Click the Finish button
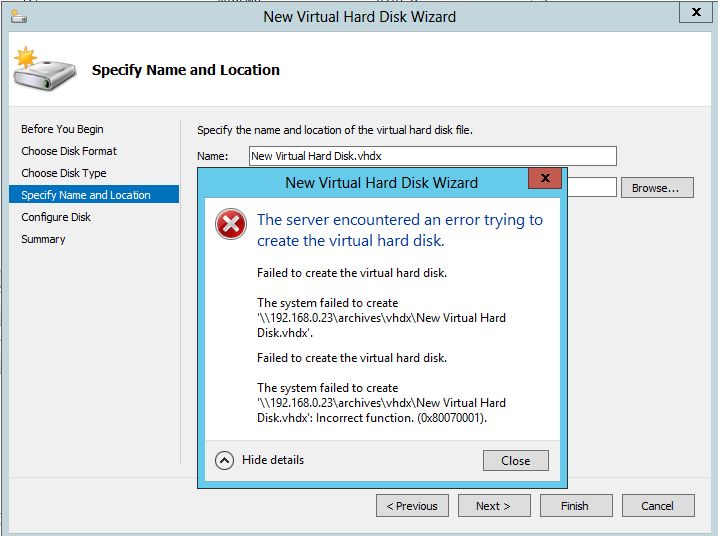 tap(576, 506)
